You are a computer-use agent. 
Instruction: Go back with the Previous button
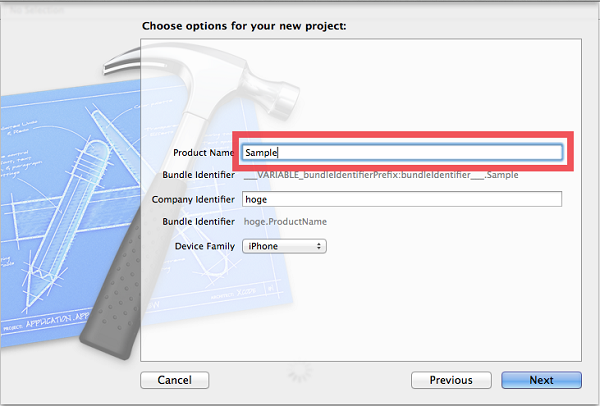(451, 380)
